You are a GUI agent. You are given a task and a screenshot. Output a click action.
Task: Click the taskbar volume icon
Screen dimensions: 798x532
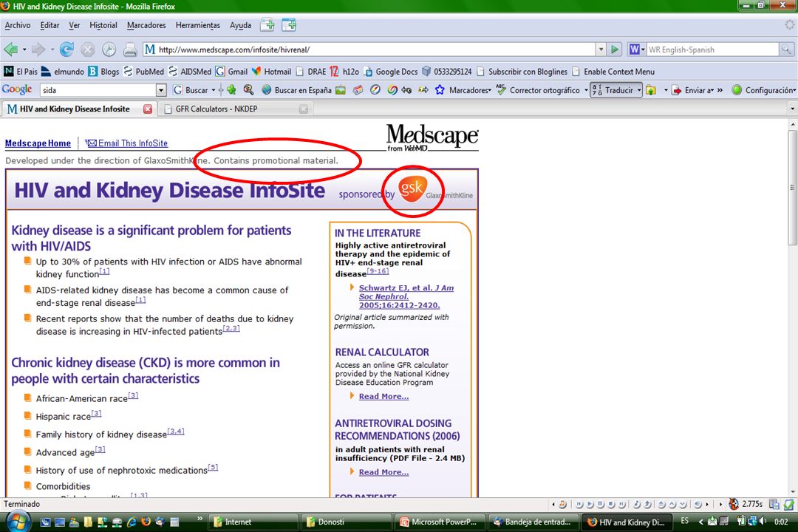tap(763, 521)
